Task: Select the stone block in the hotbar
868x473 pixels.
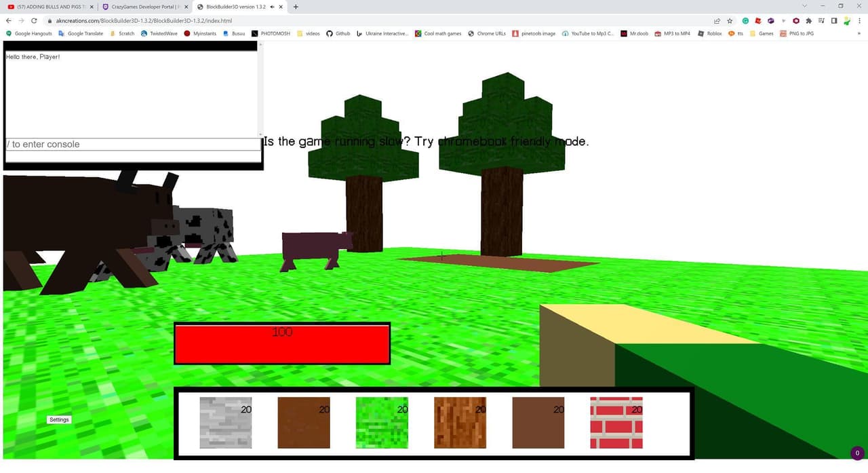Action: tap(226, 423)
